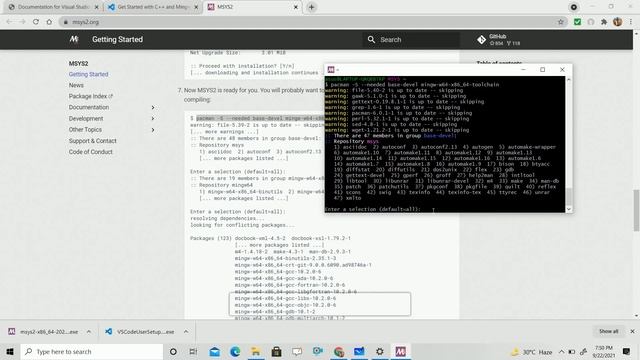Image resolution: width=640 pixels, height=360 pixels.
Task: Expand Other Topics section chevron
Action: [153, 130]
